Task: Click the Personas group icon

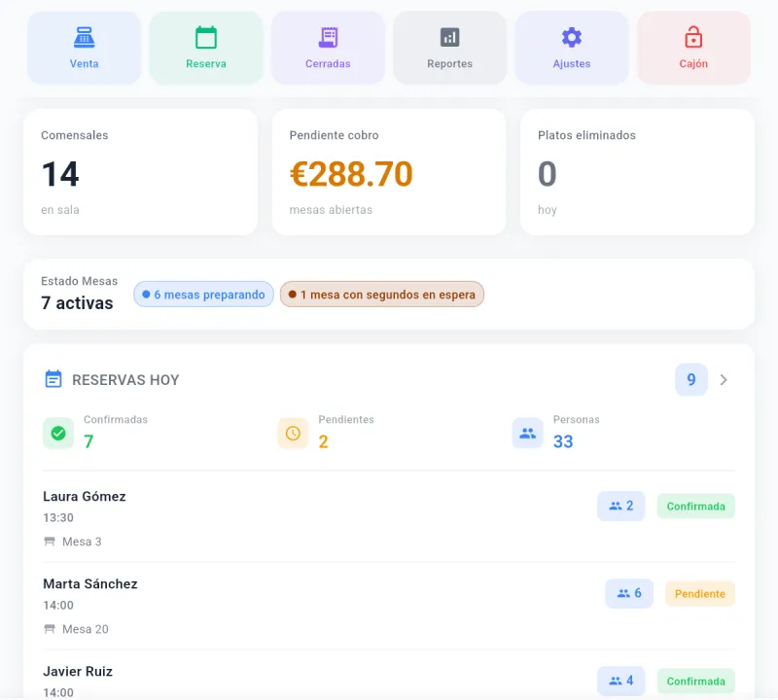Action: coord(527,433)
